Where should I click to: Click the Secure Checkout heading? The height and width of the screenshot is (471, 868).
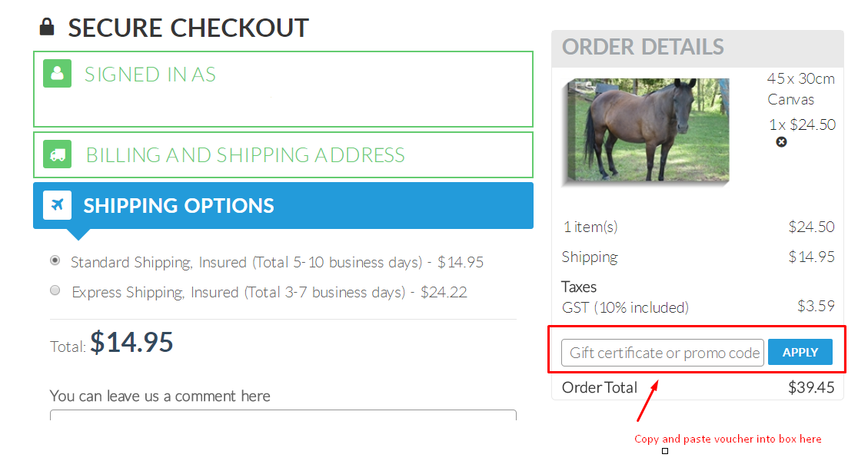pyautogui.click(x=188, y=28)
